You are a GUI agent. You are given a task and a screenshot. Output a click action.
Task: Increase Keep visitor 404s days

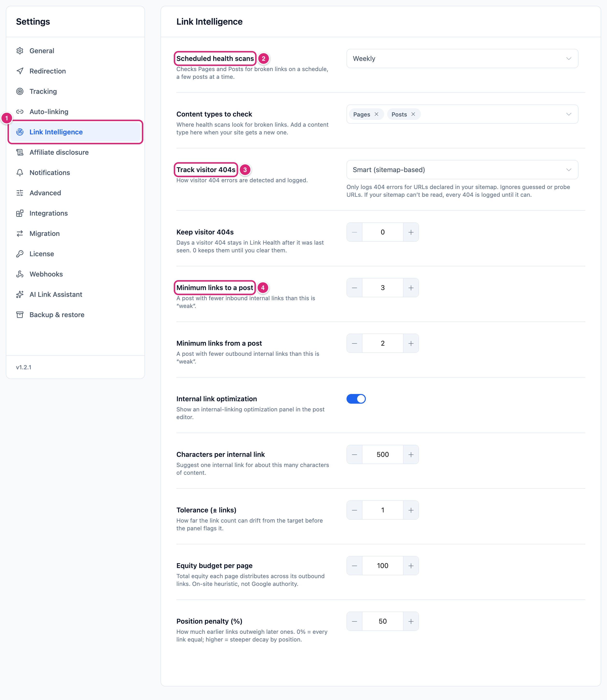[411, 232]
